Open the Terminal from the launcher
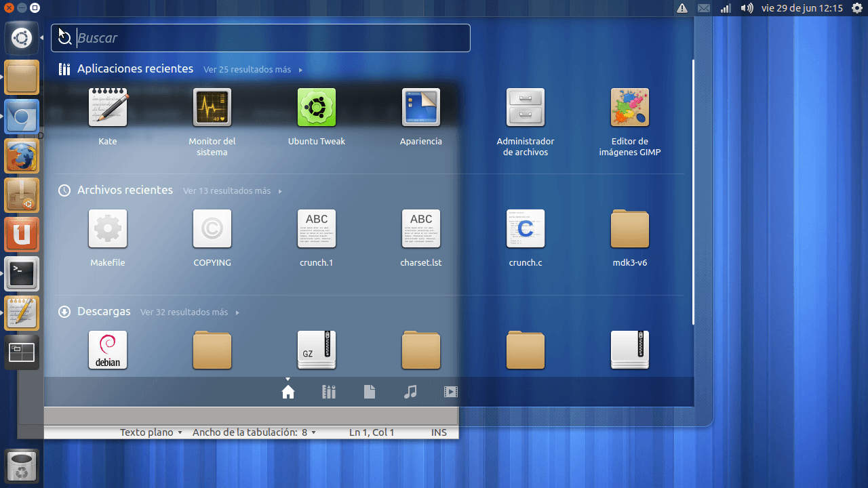The image size is (868, 488). (x=22, y=274)
